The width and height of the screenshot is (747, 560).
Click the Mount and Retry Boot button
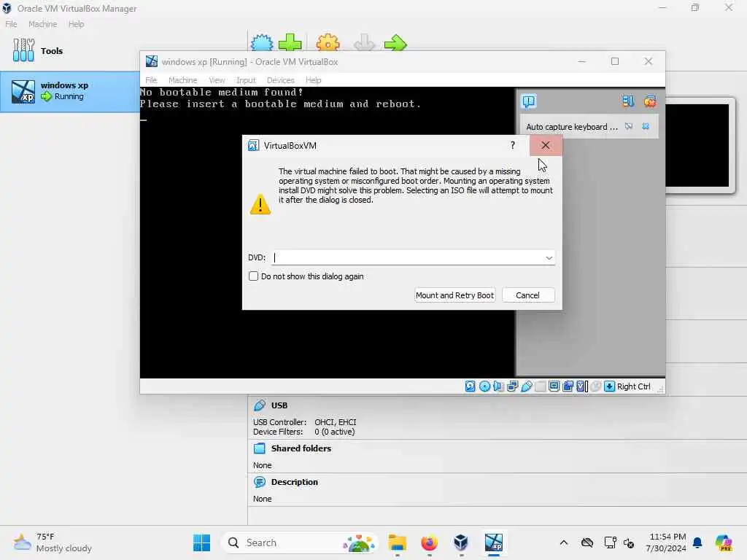pos(455,295)
